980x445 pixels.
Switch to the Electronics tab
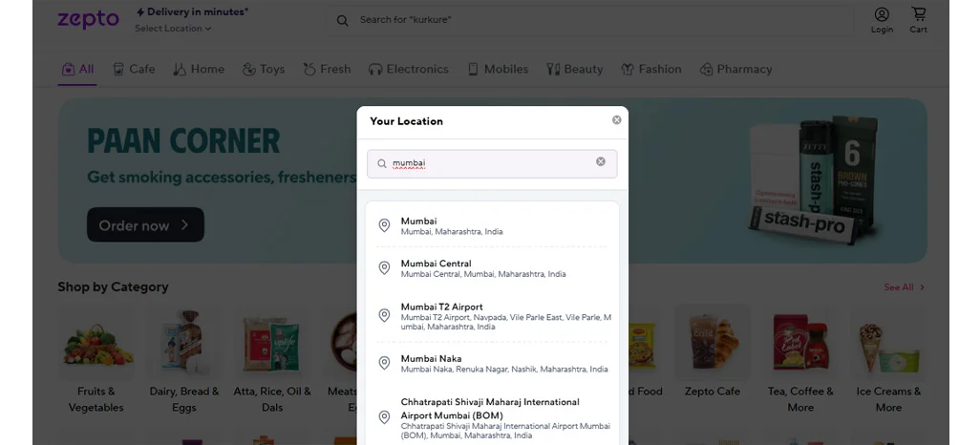(408, 70)
